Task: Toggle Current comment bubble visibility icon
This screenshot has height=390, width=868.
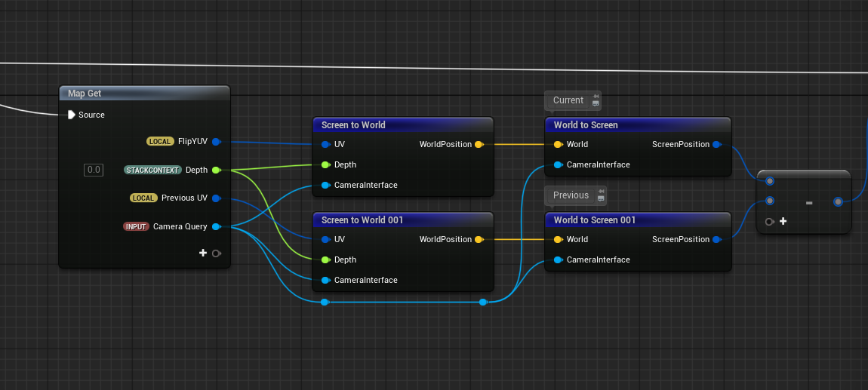Action: 596,104
